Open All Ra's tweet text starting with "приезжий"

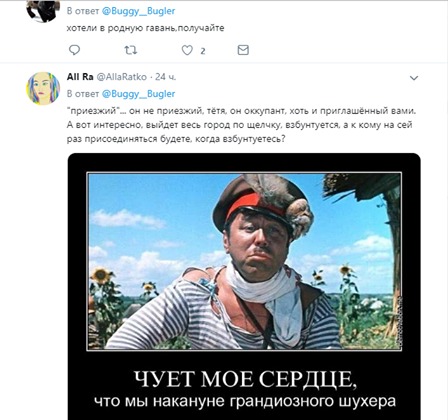[241, 125]
